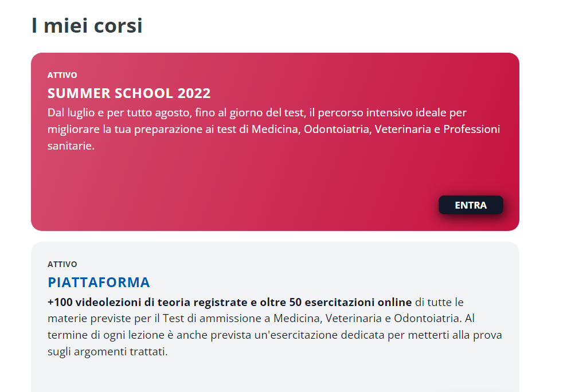Select the gray Piattaforma course card

click(x=275, y=373)
